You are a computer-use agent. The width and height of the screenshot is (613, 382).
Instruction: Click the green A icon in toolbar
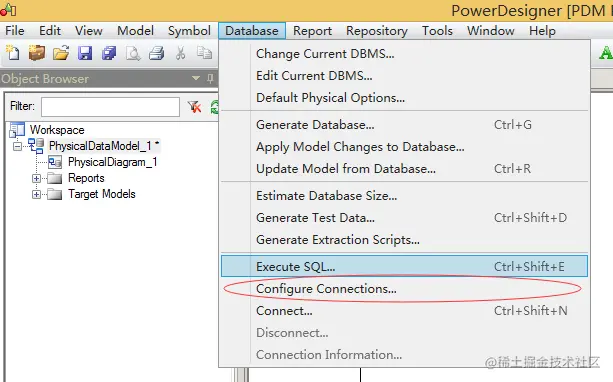point(606,53)
